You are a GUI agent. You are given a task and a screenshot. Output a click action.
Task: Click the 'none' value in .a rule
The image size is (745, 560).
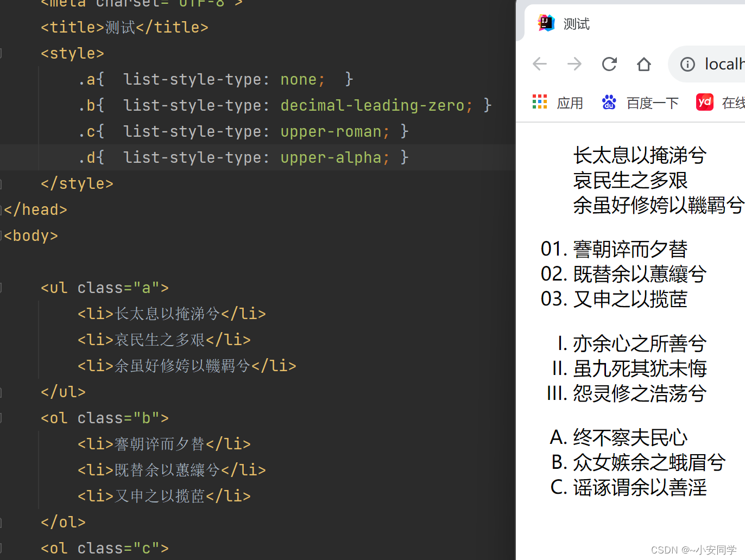pyautogui.click(x=298, y=80)
